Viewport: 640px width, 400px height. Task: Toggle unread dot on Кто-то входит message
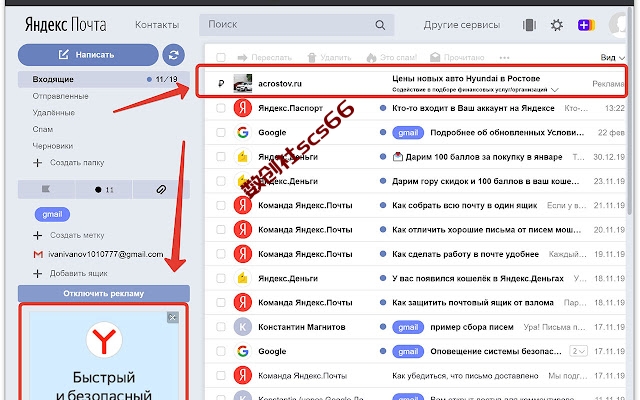tap(383, 108)
